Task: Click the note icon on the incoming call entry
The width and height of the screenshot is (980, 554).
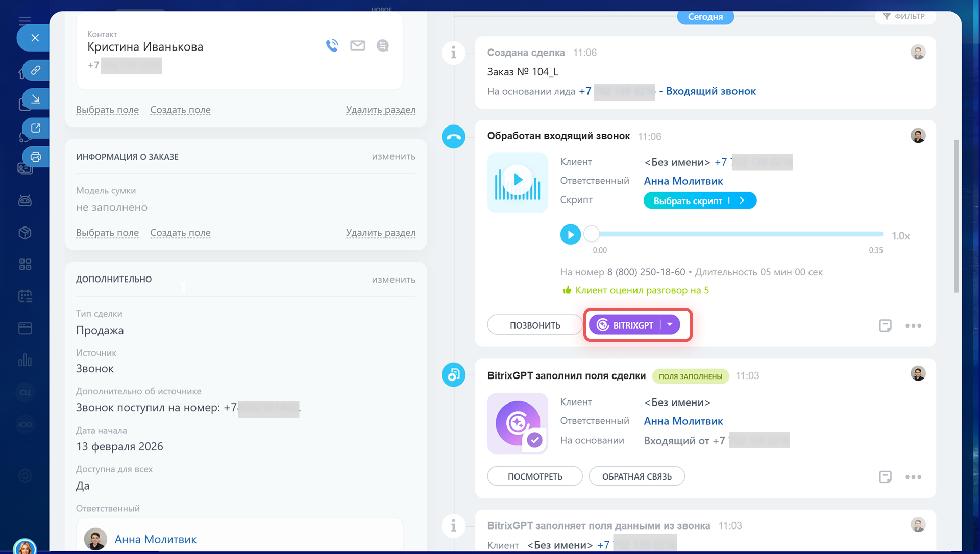Action: [885, 325]
